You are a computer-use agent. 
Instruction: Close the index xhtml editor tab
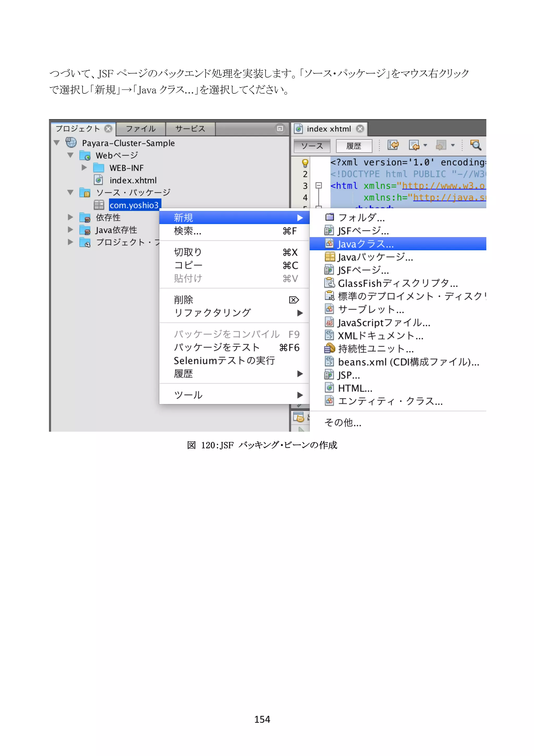360,129
